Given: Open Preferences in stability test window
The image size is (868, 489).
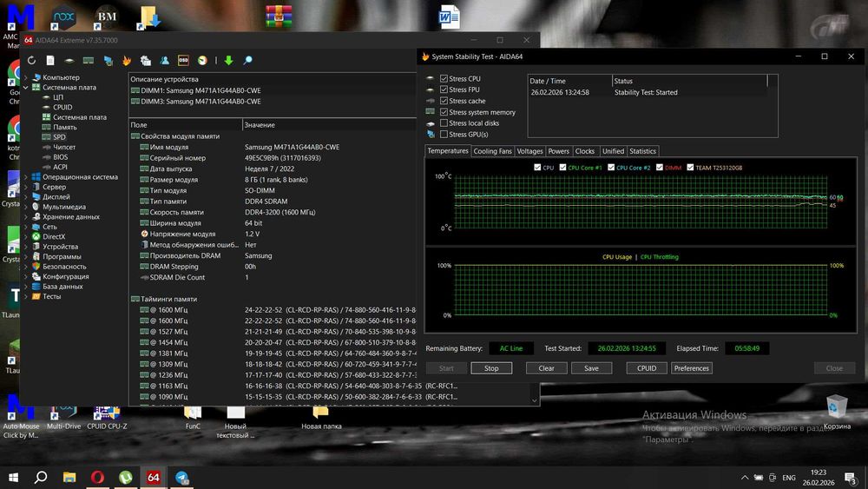Looking at the screenshot, I should tap(692, 368).
